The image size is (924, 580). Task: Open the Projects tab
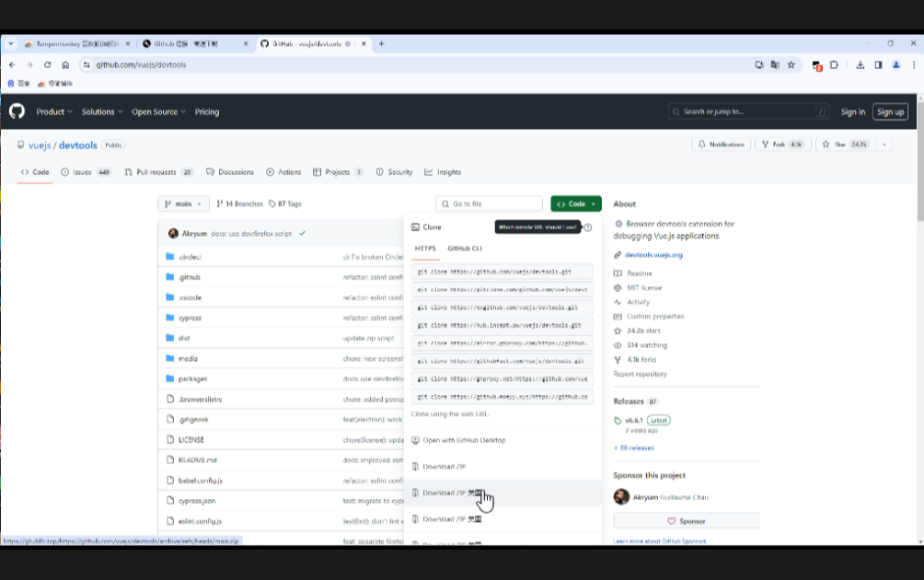coord(337,172)
